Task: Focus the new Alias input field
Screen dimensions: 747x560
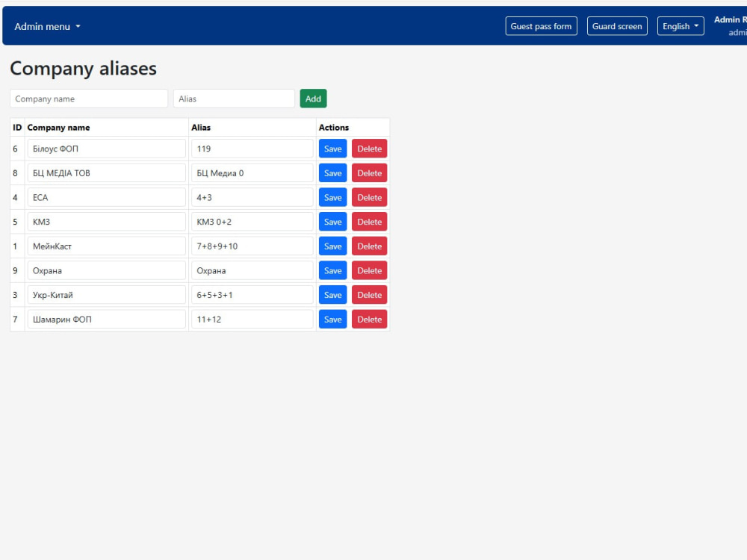Action: tap(234, 99)
